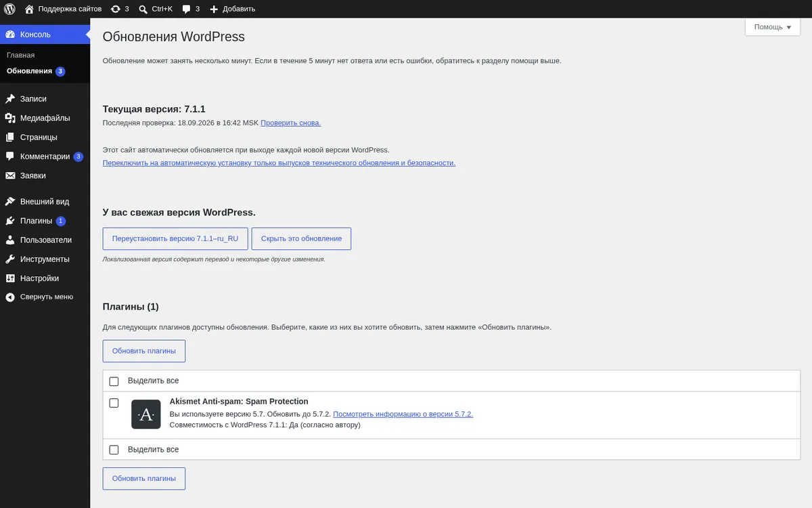Viewport: 812px width, 508px height.
Task: Click Скрыть это обновление button
Action: (x=301, y=239)
